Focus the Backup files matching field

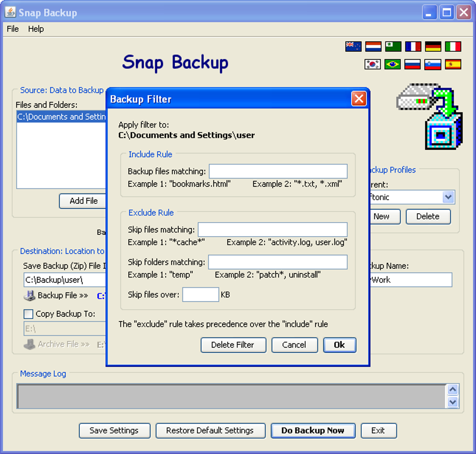click(278, 171)
